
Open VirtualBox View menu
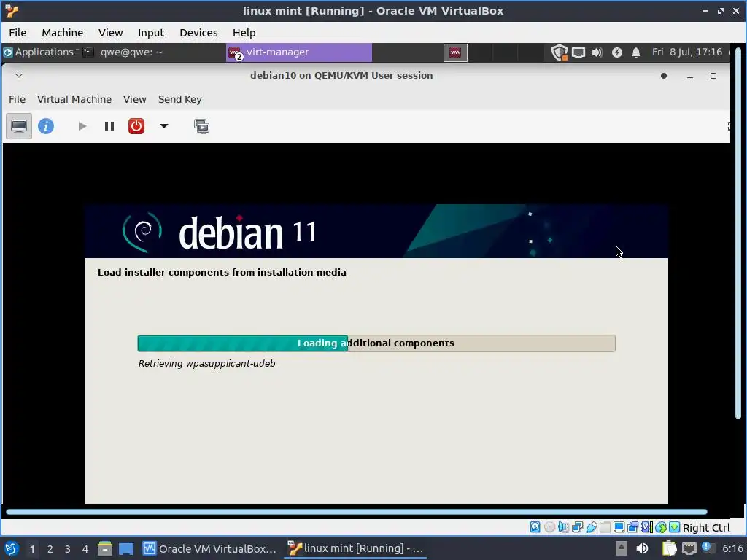(x=111, y=33)
